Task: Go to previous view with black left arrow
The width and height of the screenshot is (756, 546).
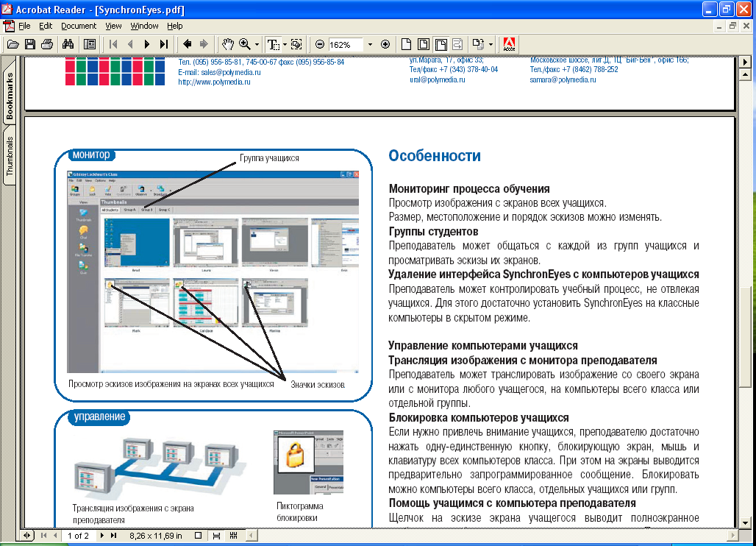Action: point(187,44)
